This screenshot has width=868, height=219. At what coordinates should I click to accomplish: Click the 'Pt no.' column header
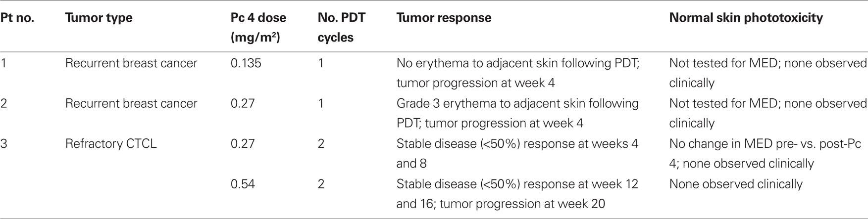coord(17,18)
